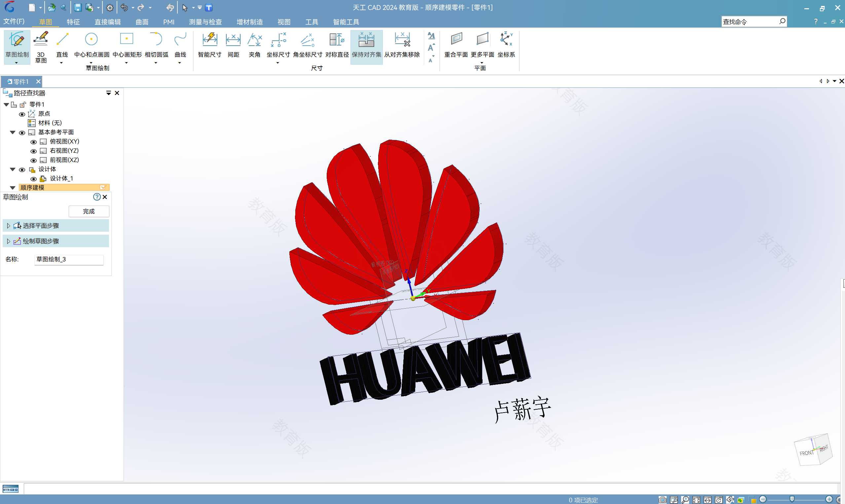Viewport: 845px width, 504px height.
Task: Collapse the 设计体 tree node
Action: [13, 169]
